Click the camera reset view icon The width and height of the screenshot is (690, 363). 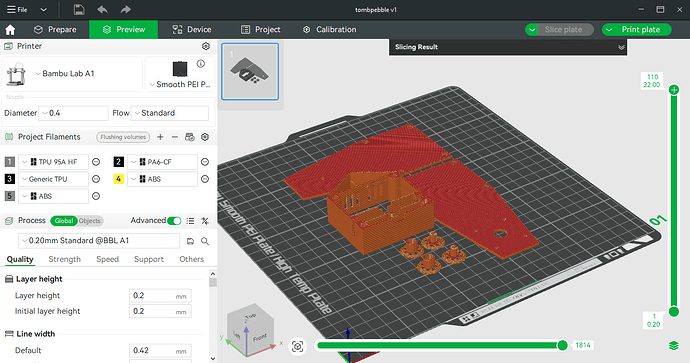click(x=297, y=346)
